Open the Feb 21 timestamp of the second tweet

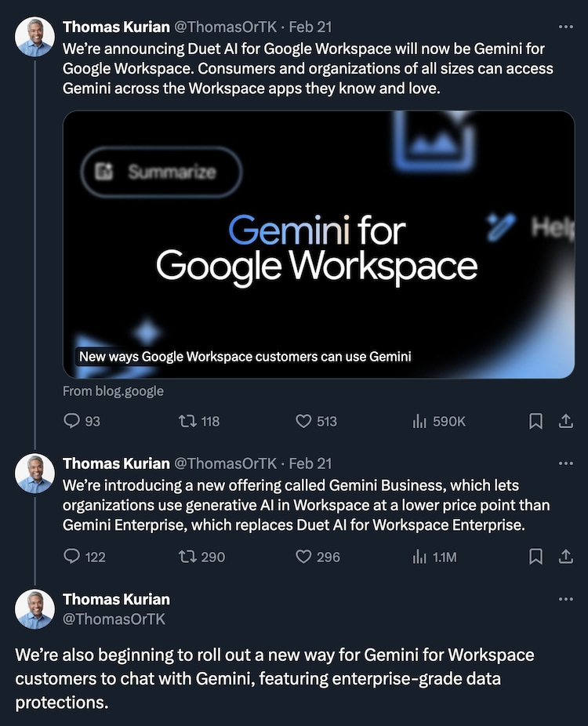310,463
